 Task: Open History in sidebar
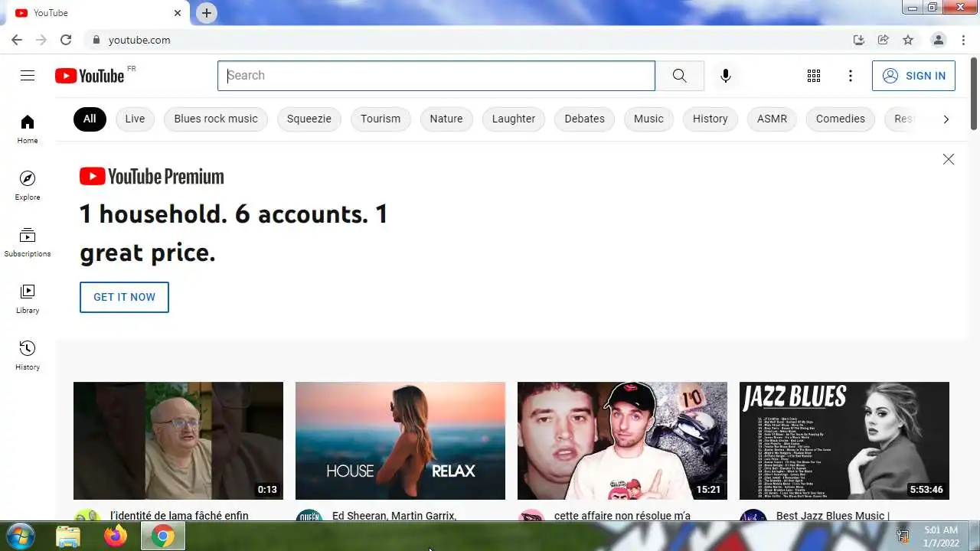pyautogui.click(x=28, y=356)
